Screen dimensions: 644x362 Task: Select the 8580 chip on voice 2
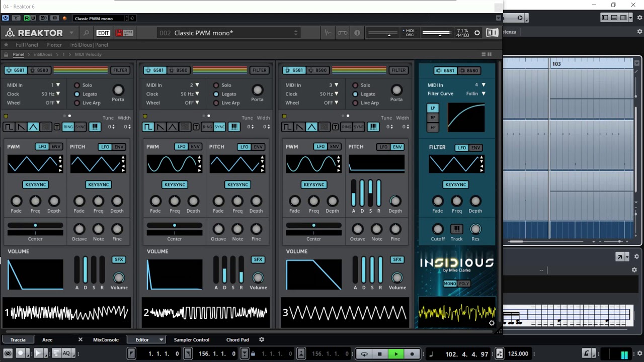(179, 70)
